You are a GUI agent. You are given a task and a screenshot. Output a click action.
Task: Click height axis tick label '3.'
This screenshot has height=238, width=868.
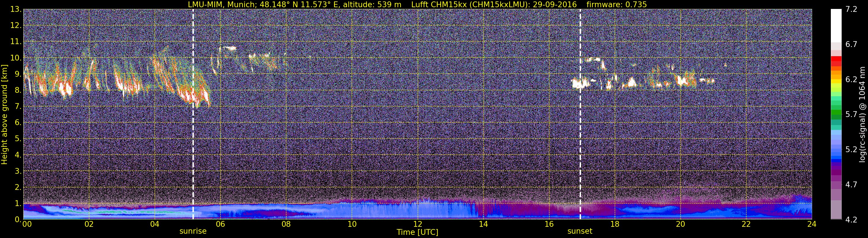pyautogui.click(x=18, y=171)
